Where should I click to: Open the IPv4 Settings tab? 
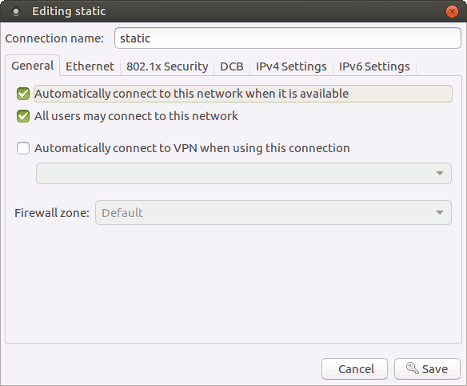click(291, 66)
